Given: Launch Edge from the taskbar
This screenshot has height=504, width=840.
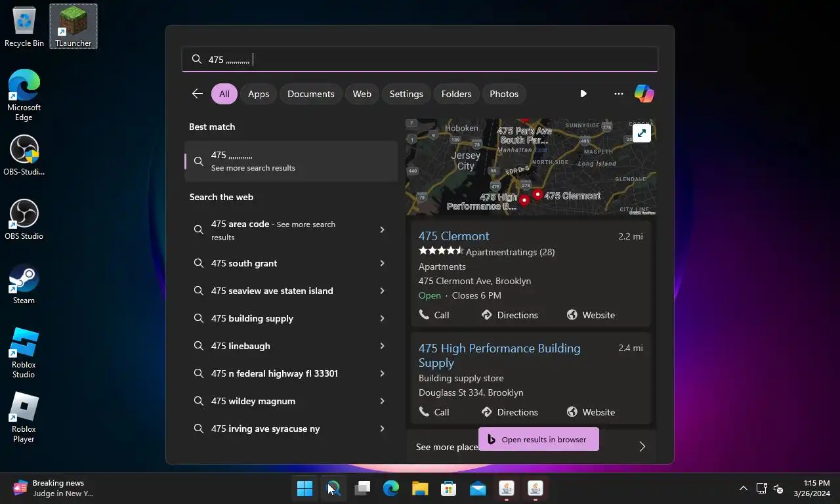Looking at the screenshot, I should pos(391,488).
